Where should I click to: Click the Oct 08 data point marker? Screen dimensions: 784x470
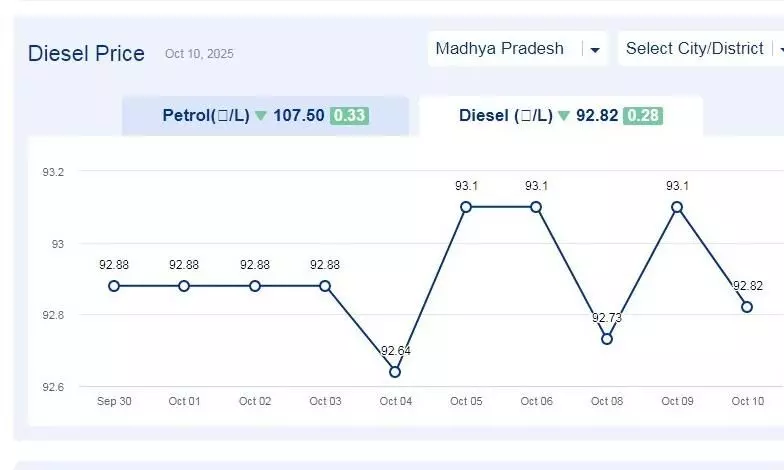[607, 339]
